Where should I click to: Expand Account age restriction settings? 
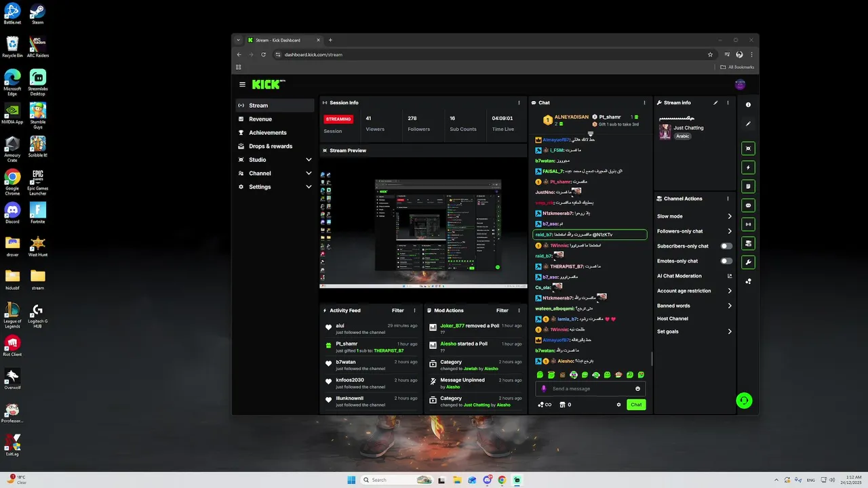coord(730,291)
